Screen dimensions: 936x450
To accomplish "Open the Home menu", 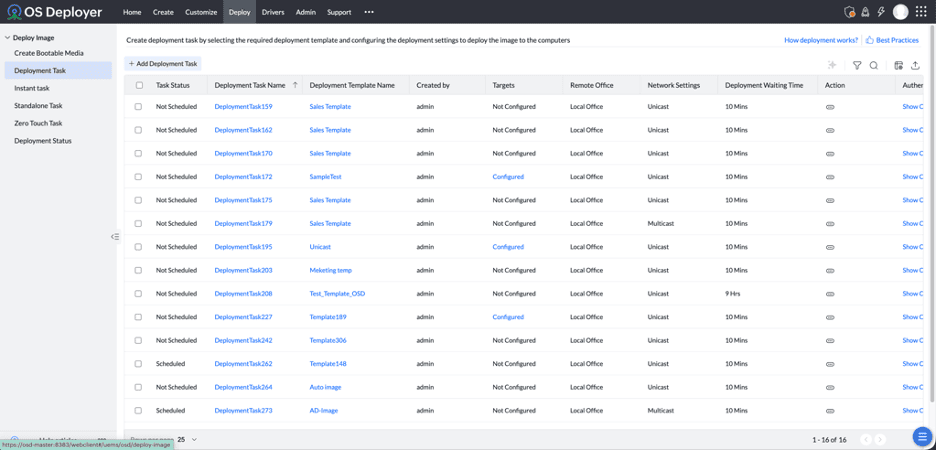I will 132,12.
